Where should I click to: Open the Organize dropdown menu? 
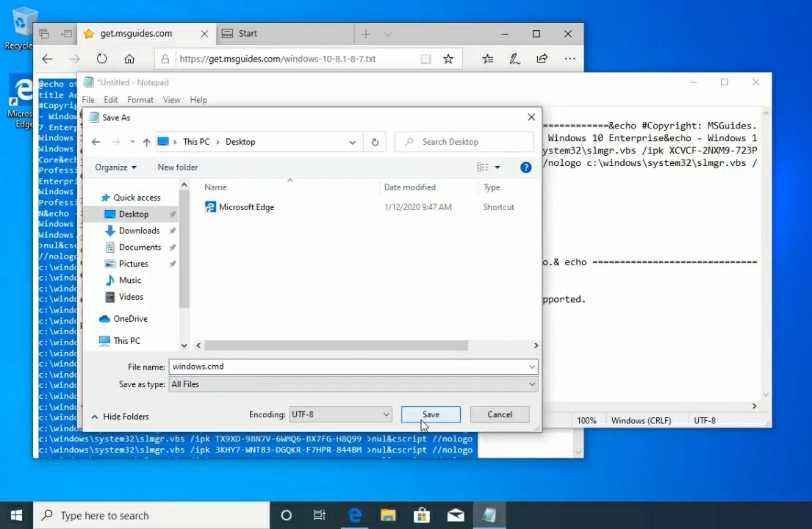coord(115,168)
